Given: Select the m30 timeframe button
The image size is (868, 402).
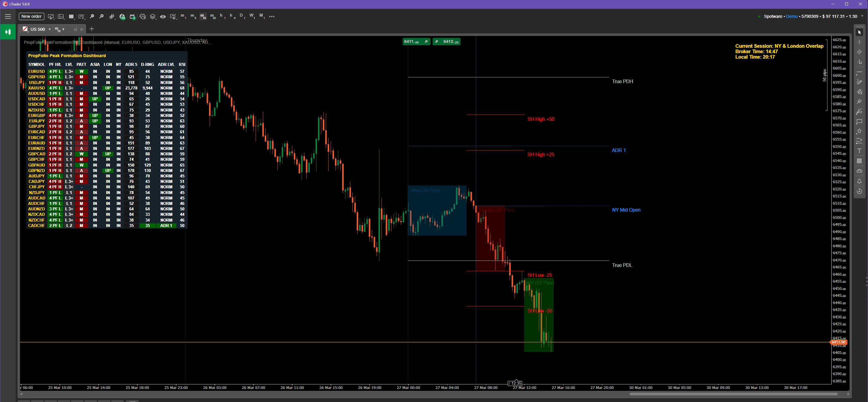Looking at the screenshot, I should (213, 16).
